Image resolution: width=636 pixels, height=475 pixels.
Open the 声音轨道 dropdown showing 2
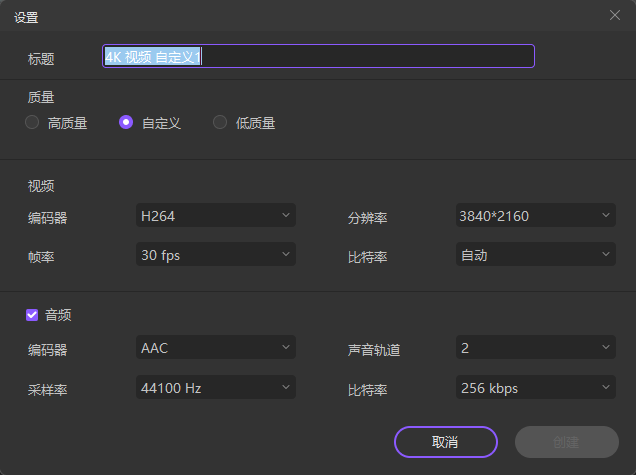click(x=535, y=347)
